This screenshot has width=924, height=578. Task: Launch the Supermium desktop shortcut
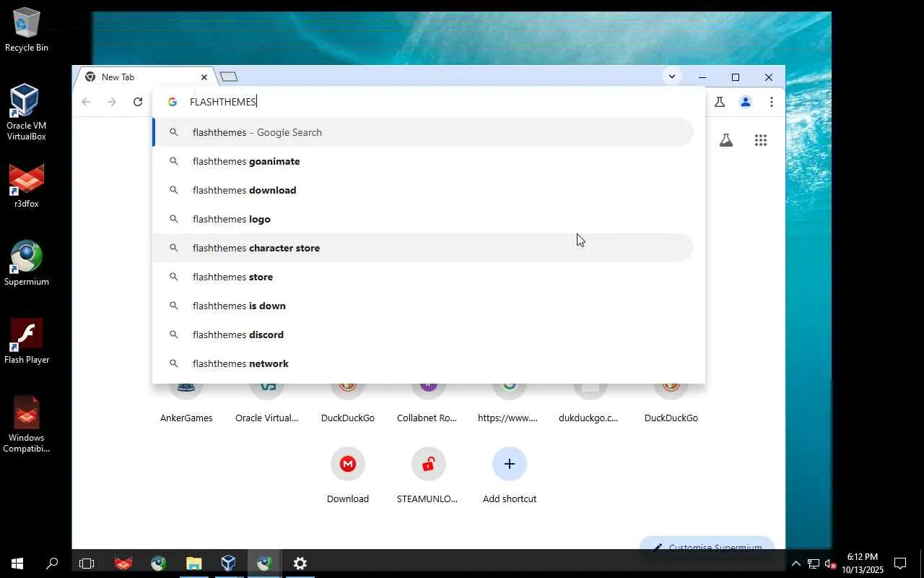pyautogui.click(x=27, y=264)
